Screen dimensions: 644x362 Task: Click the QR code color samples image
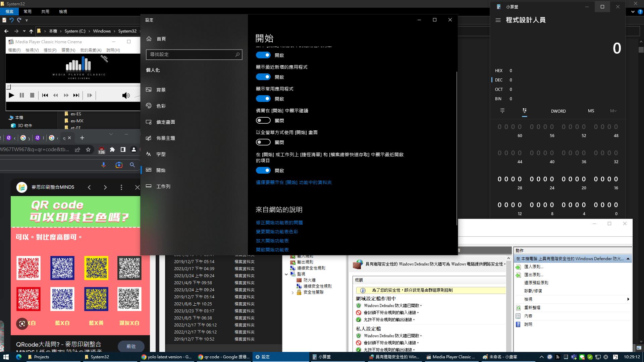(80, 266)
